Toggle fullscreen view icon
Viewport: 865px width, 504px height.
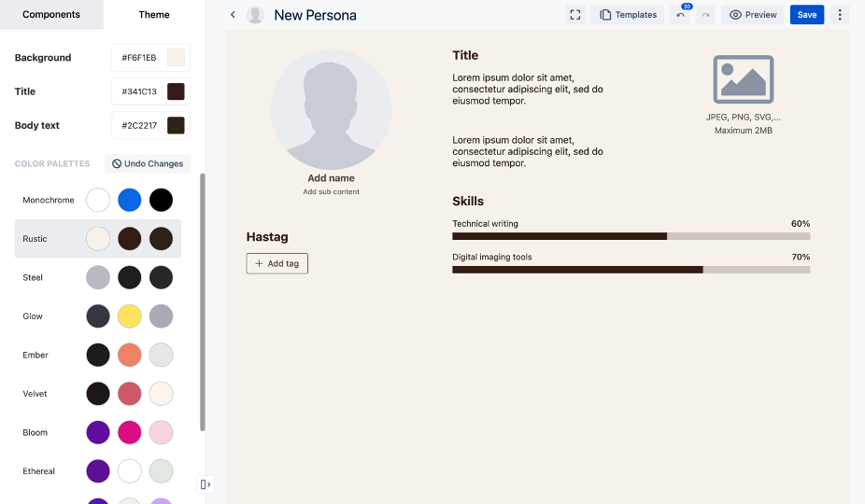(x=575, y=15)
